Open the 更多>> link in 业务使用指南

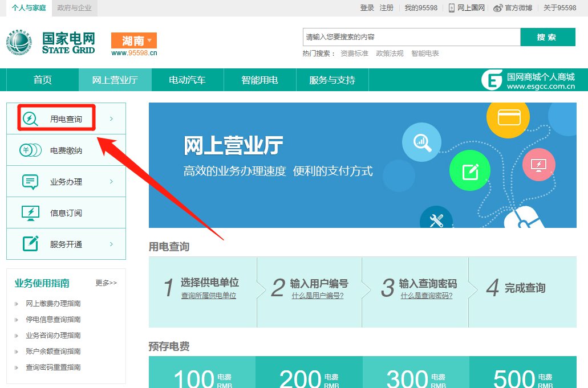click(x=106, y=283)
